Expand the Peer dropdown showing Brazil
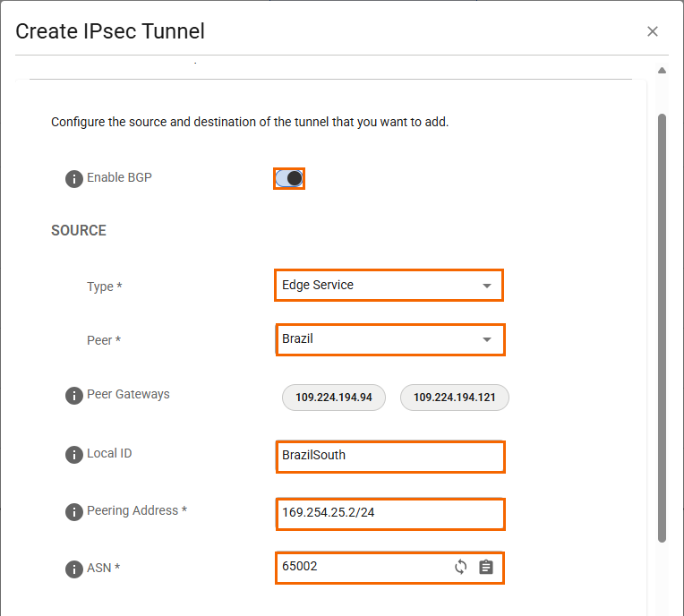The height and width of the screenshot is (616, 684). (389, 339)
